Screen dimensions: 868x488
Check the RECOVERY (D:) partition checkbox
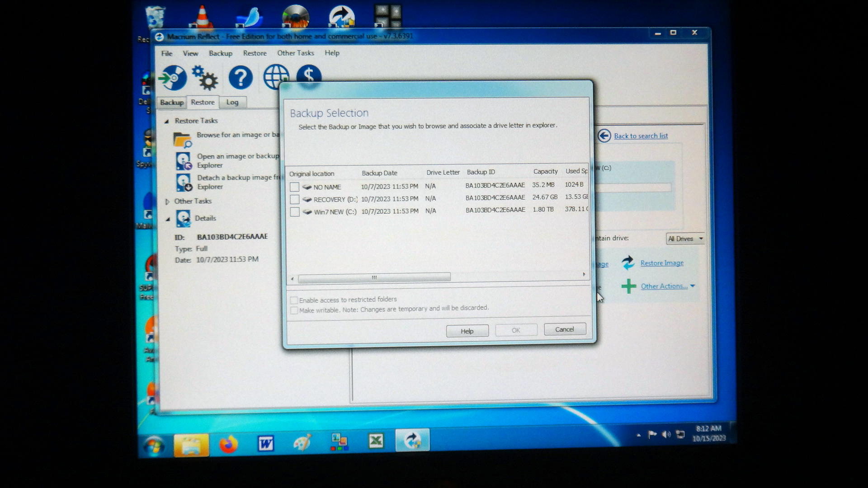(294, 199)
